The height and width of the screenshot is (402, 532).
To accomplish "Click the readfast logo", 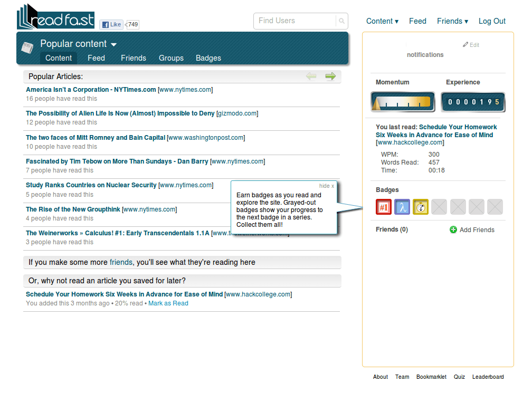I will [x=55, y=17].
